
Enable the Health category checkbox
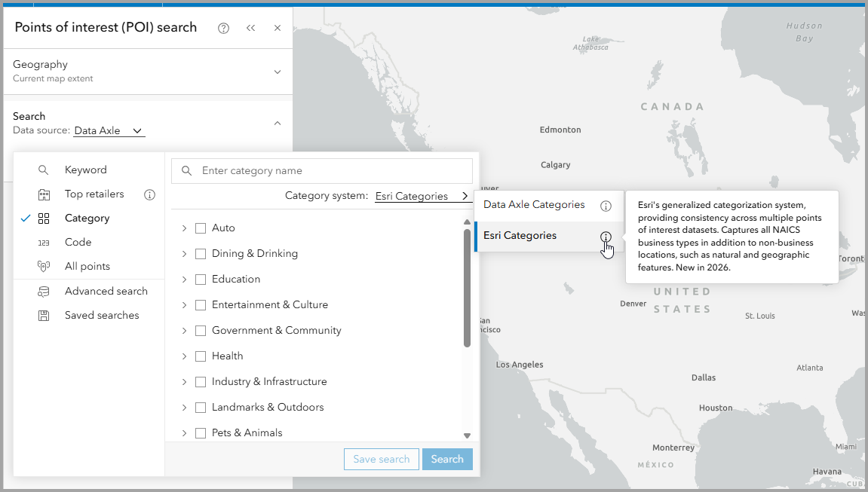[201, 356]
